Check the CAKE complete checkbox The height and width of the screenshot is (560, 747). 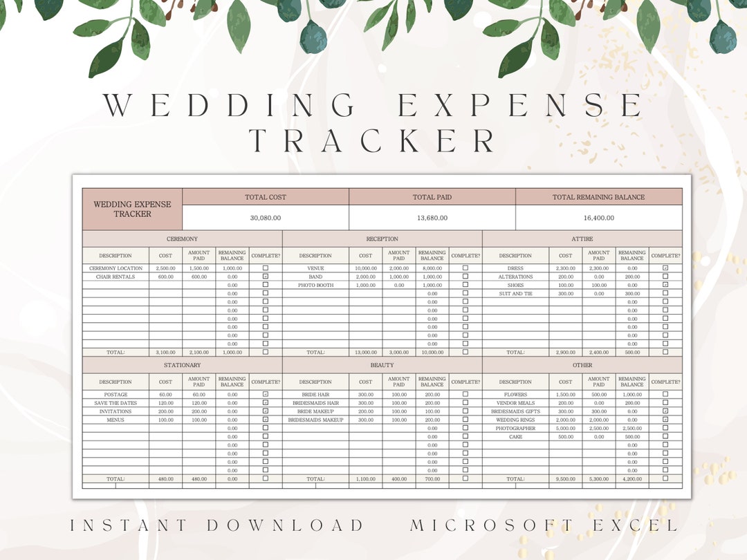[666, 436]
